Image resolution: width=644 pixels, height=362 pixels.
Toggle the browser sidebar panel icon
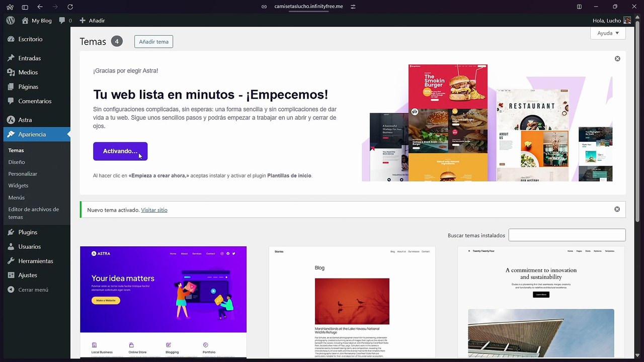(x=25, y=7)
